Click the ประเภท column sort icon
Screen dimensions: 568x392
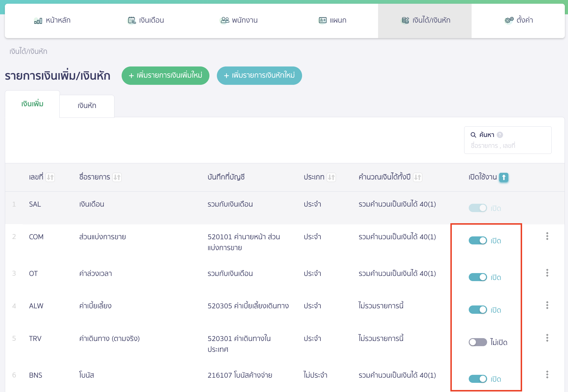click(331, 177)
